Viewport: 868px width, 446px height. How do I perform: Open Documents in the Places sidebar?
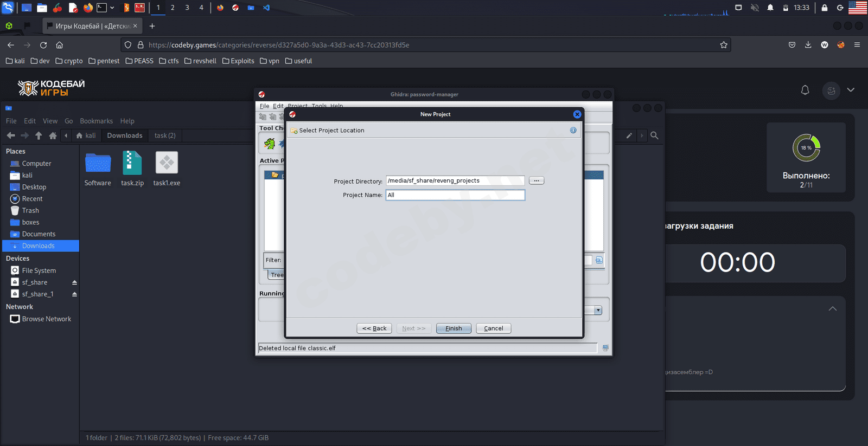[39, 234]
